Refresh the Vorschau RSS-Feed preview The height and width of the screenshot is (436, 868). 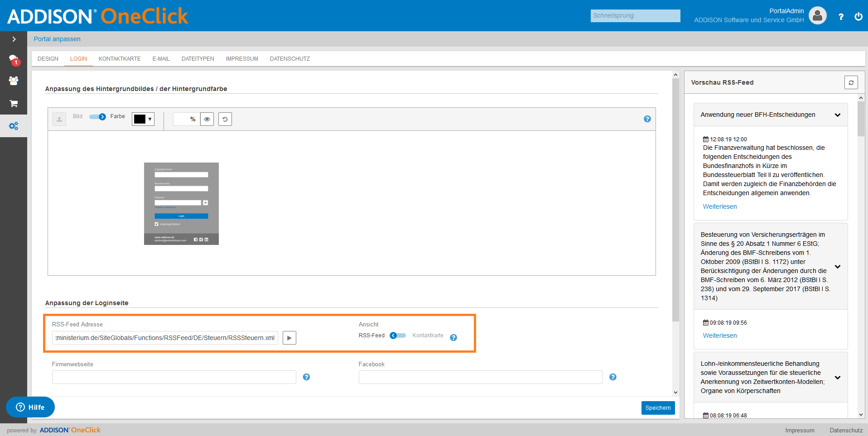851,82
